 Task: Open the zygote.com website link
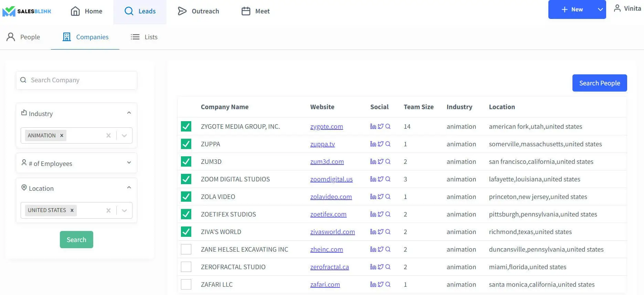[326, 126]
